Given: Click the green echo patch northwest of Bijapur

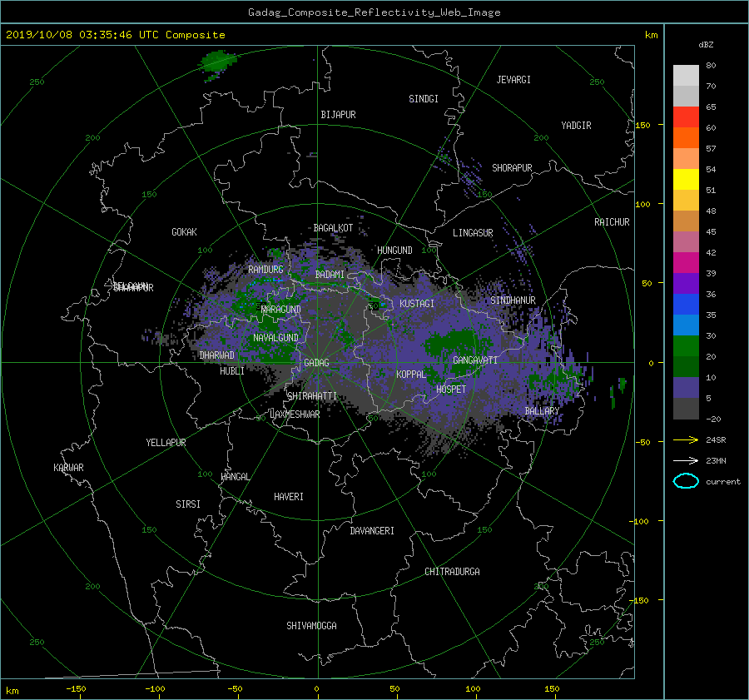Looking at the screenshot, I should [x=217, y=62].
